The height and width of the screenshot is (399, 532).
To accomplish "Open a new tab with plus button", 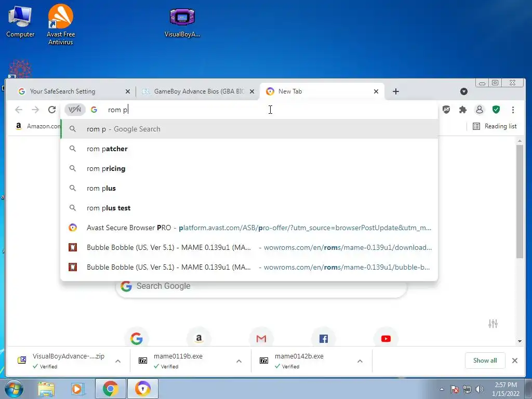I will 395,91.
